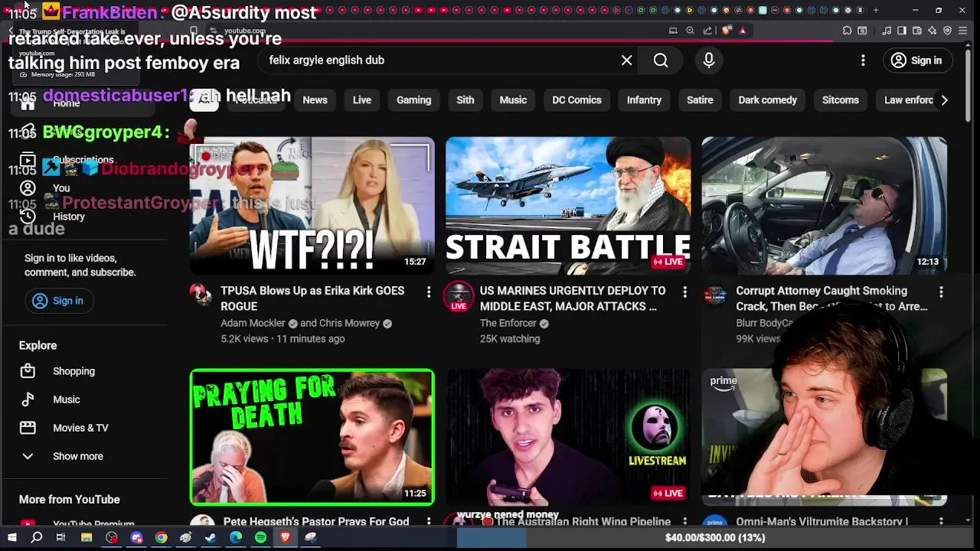Open Google Chrome from the taskbar
The width and height of the screenshot is (980, 551).
[161, 538]
